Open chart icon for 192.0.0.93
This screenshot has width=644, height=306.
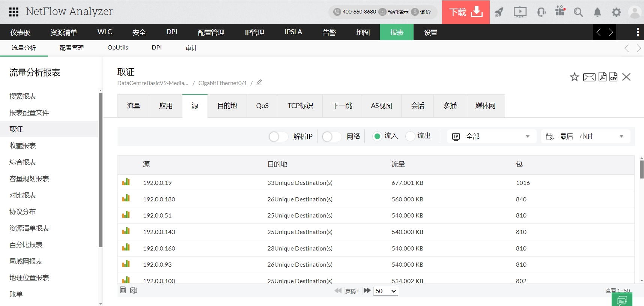126,264
